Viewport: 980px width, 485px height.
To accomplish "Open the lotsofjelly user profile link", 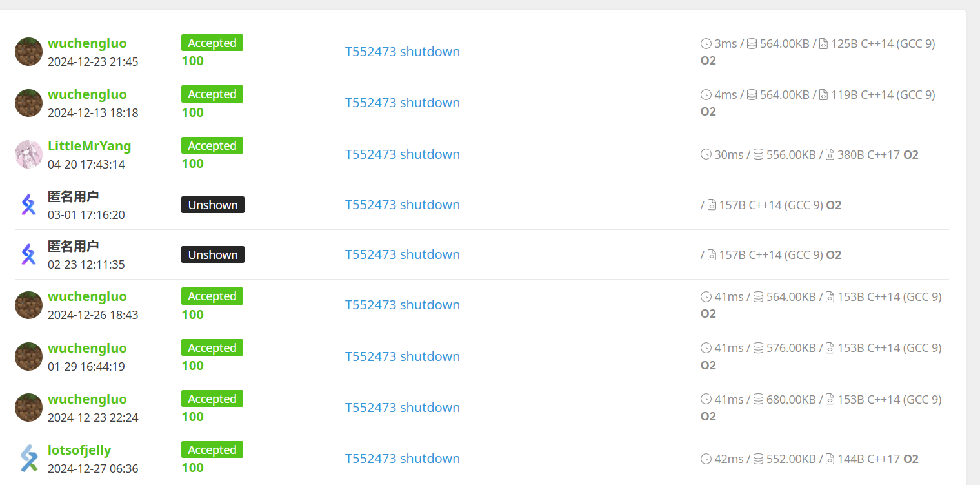I will click(x=79, y=450).
